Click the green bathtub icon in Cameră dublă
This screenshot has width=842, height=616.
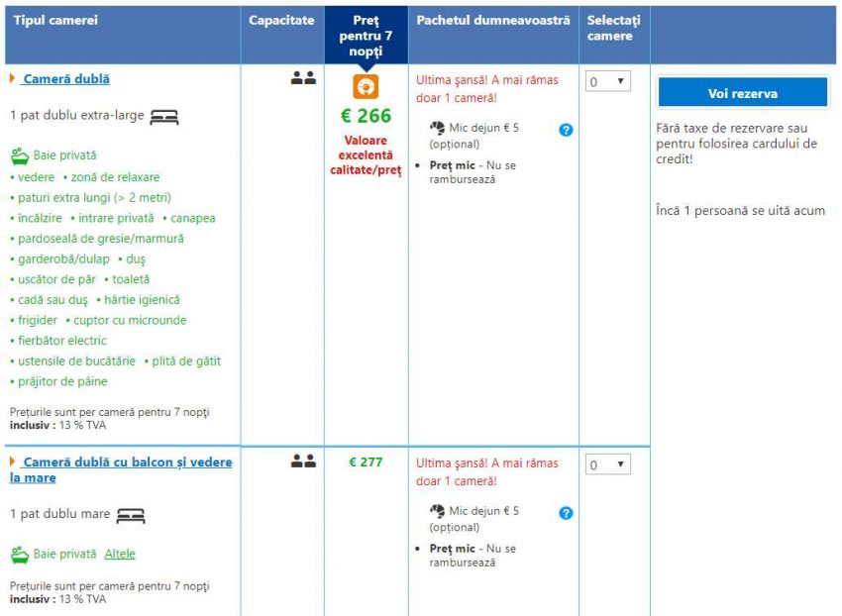[19, 155]
